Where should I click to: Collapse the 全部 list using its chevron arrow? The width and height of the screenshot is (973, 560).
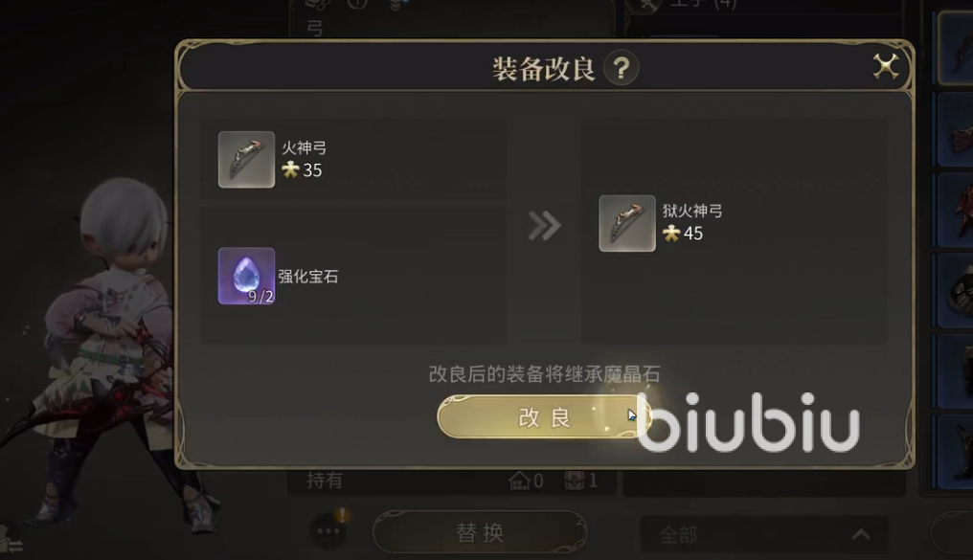pyautogui.click(x=861, y=534)
